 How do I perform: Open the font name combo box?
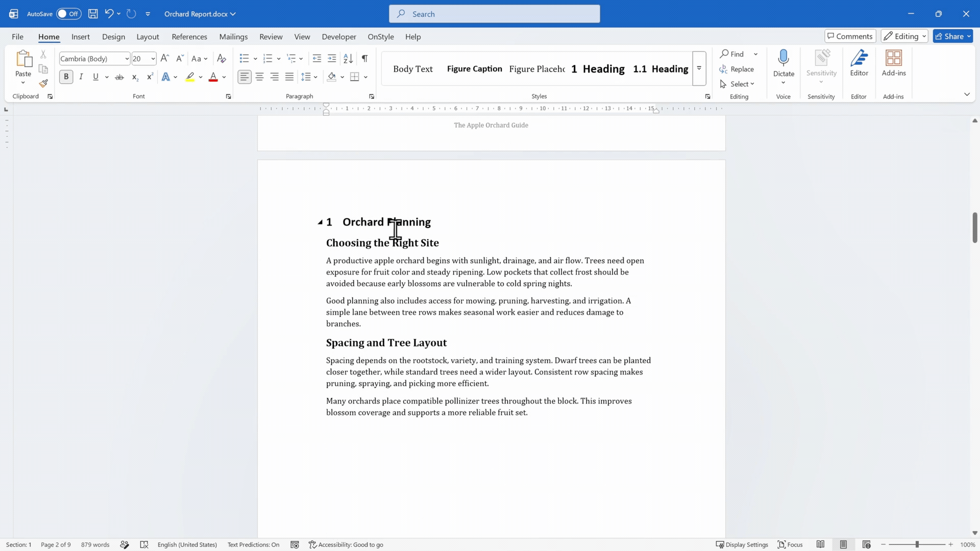pyautogui.click(x=95, y=59)
